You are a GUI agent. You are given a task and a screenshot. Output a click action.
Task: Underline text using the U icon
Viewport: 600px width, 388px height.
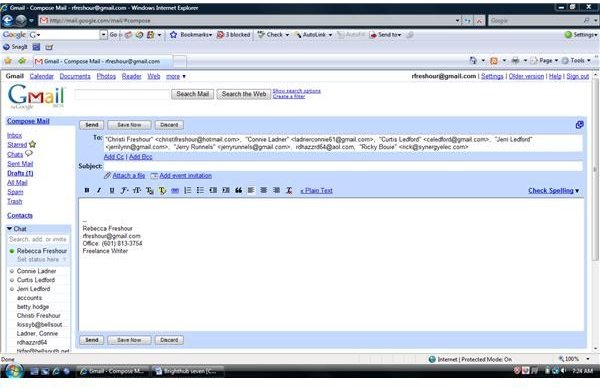tap(112, 190)
